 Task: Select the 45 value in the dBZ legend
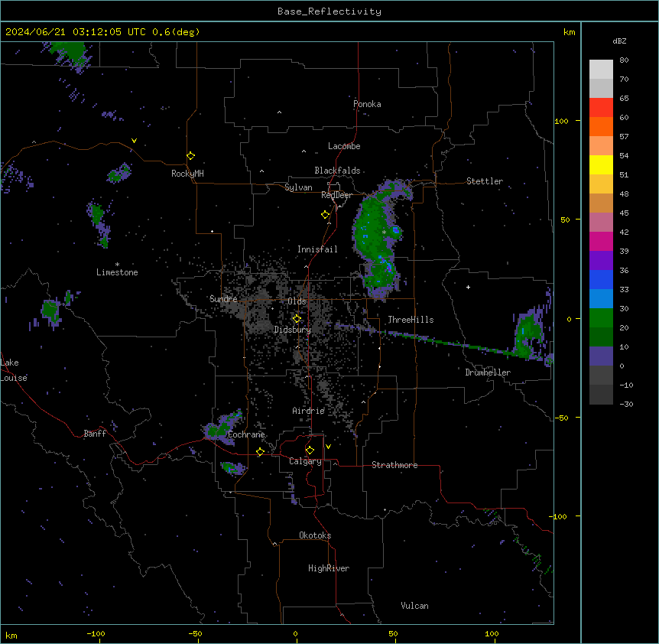[x=624, y=213]
